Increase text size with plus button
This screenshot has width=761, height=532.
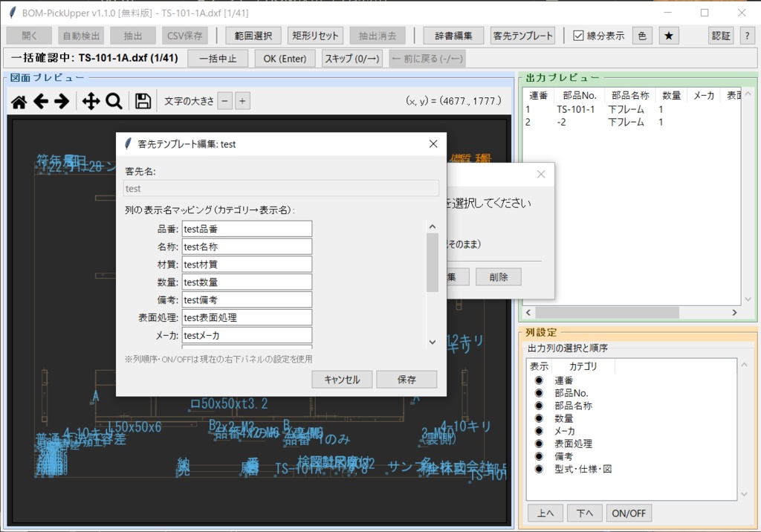(x=242, y=101)
